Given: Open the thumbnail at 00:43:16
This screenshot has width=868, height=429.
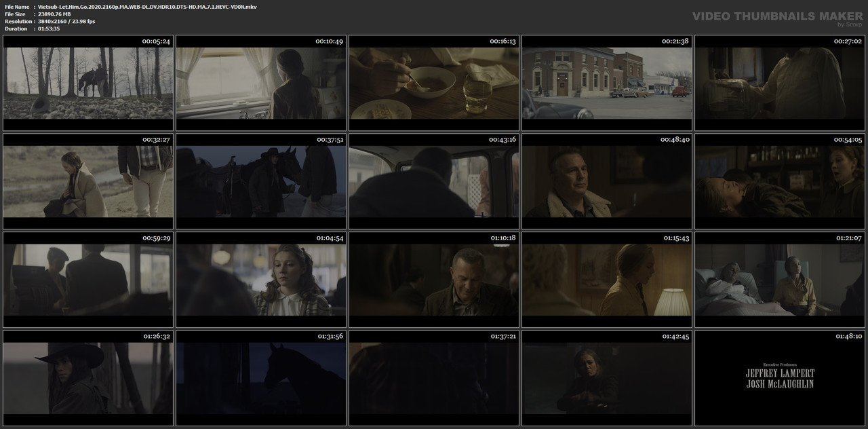Looking at the screenshot, I should [434, 181].
